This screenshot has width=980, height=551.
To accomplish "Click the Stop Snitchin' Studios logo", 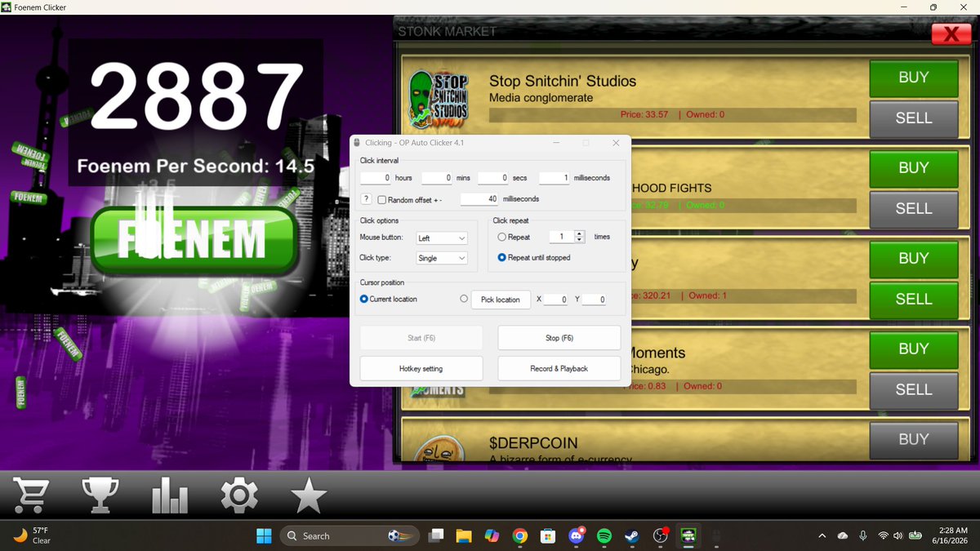I will [x=440, y=100].
